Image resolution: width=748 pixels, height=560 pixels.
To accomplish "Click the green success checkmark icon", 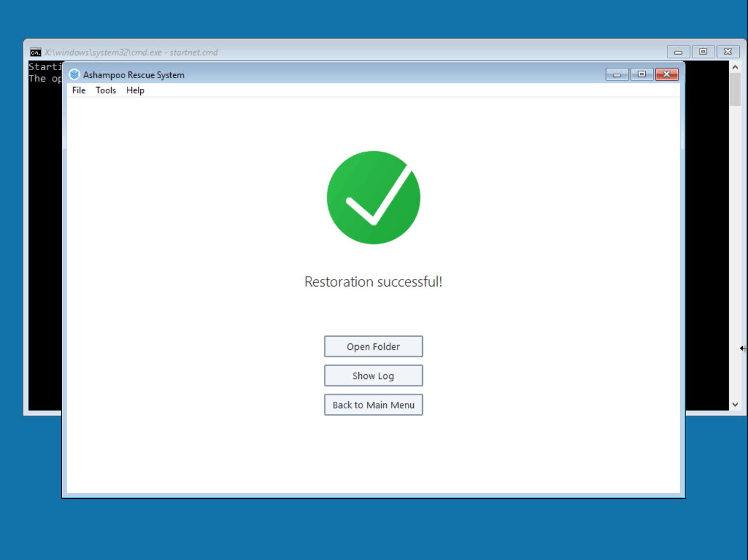I will point(373,197).
